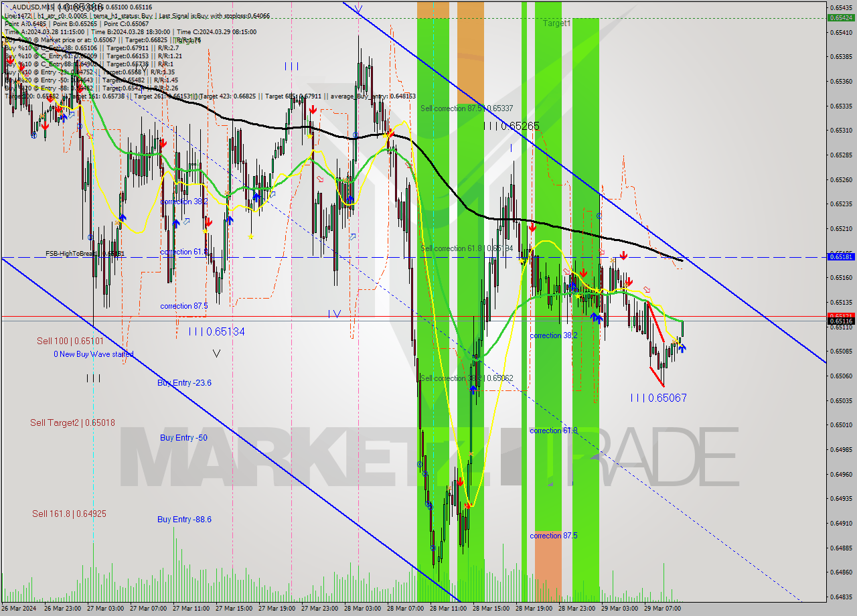Viewport: 857px width, 616px height.
Task: Click the 0.65010 price axis label
Action: 841,425
